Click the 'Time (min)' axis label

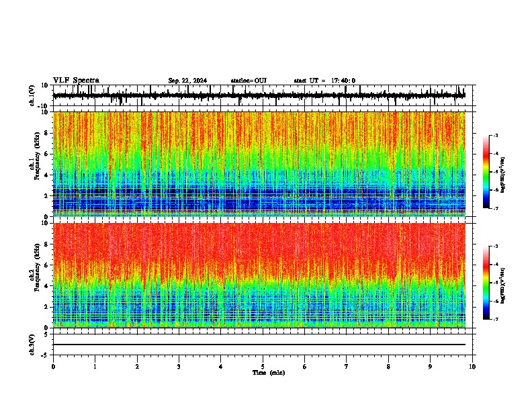[269, 373]
